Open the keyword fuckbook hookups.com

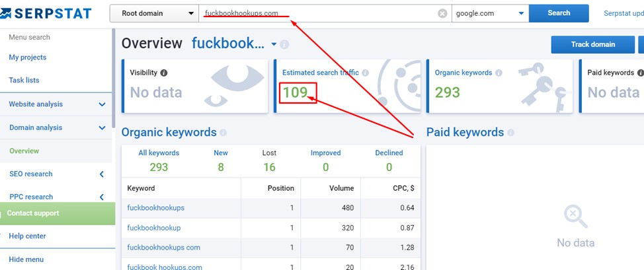tap(164, 267)
